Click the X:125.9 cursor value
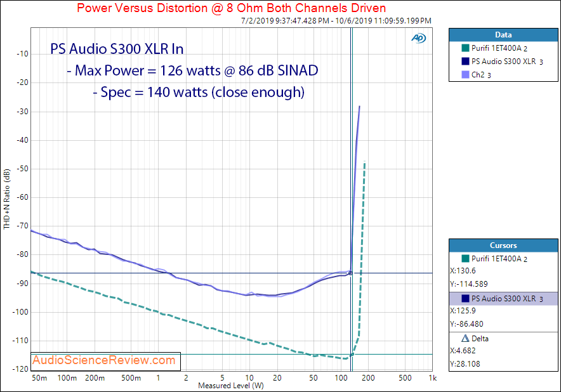This screenshot has width=561, height=392. coord(463,310)
